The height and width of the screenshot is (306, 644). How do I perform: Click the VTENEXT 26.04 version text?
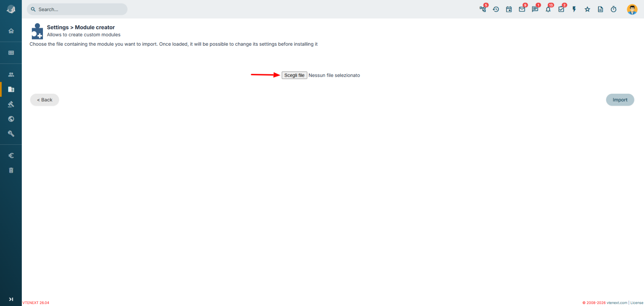tap(36, 303)
